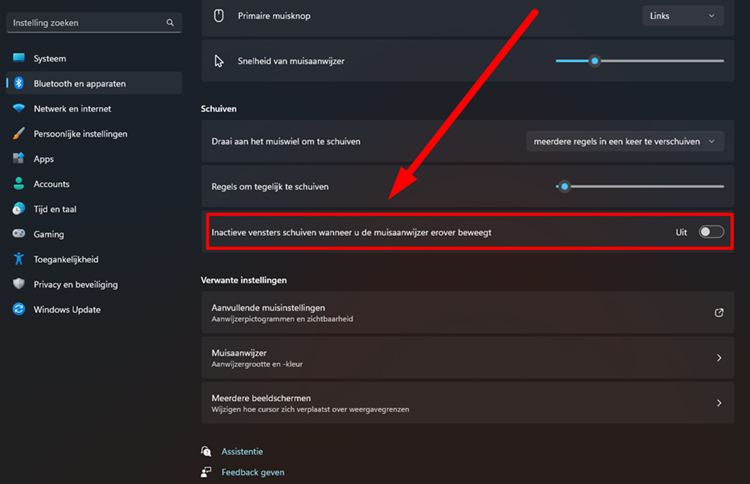Screen dimensions: 750x484
Task: Open the Primaire muisknop Links dropdown
Action: tap(683, 16)
